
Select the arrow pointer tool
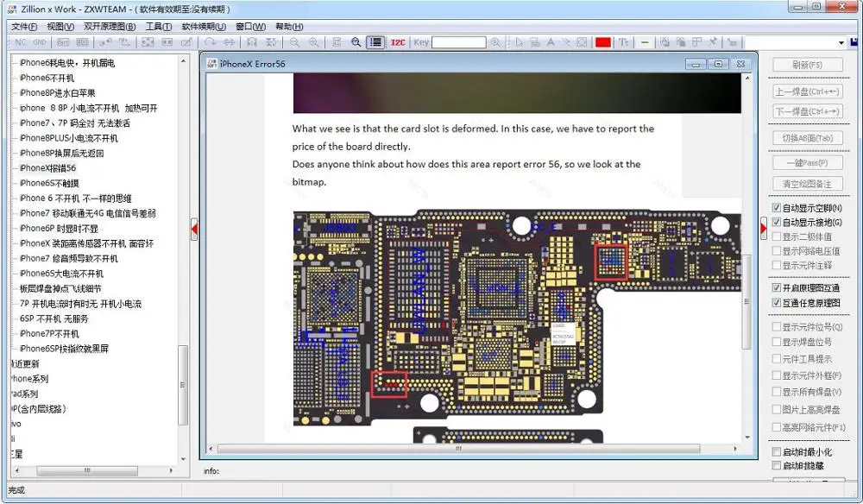[519, 42]
